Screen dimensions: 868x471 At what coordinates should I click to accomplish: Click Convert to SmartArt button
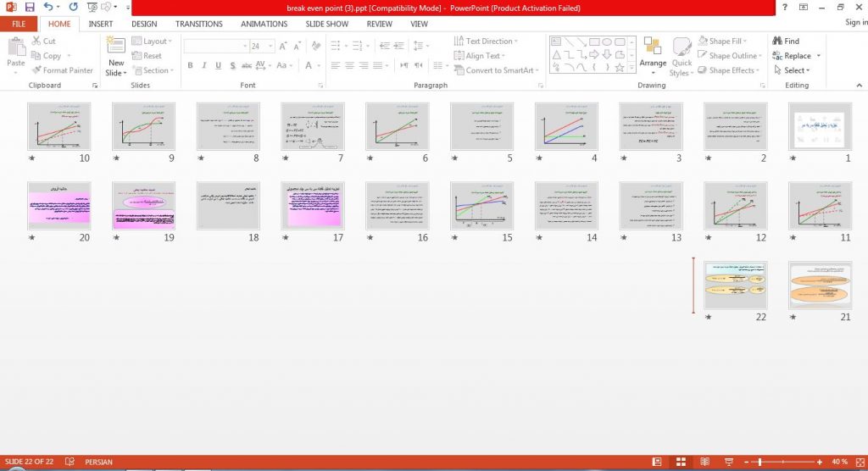(496, 70)
